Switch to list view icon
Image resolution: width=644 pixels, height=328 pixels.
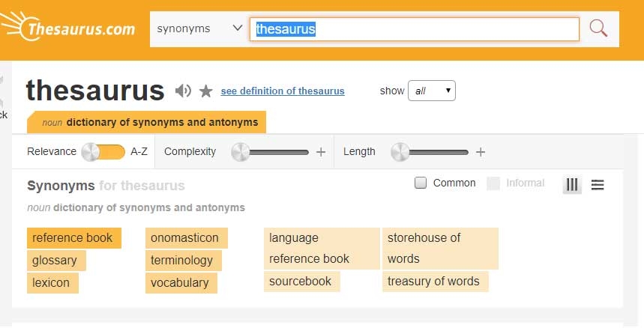point(598,184)
